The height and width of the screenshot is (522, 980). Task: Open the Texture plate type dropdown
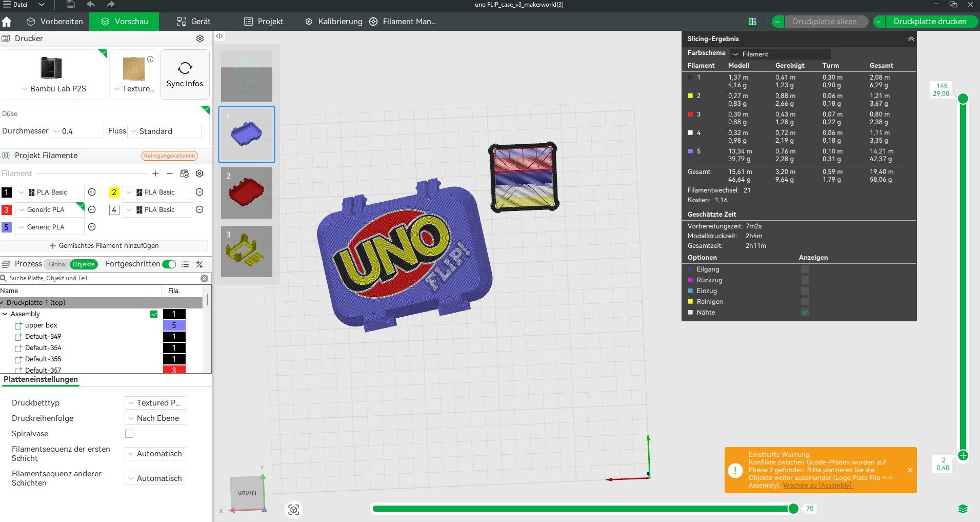134,89
